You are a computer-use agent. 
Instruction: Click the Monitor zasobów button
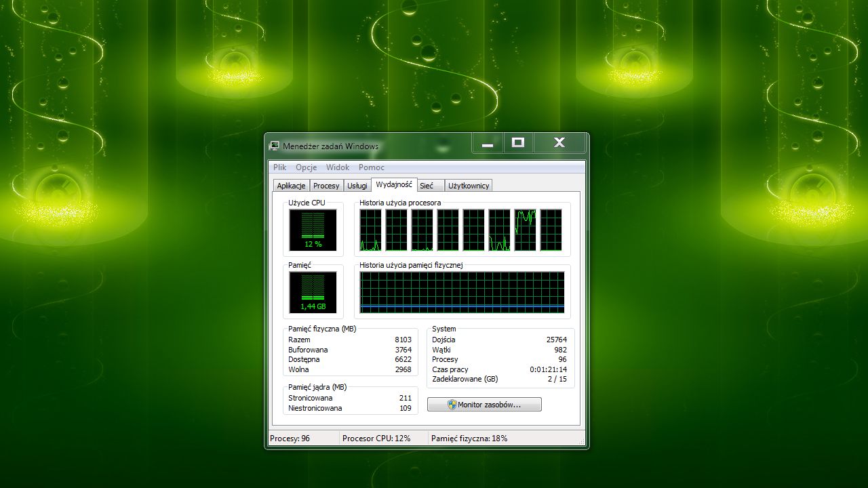click(x=484, y=405)
